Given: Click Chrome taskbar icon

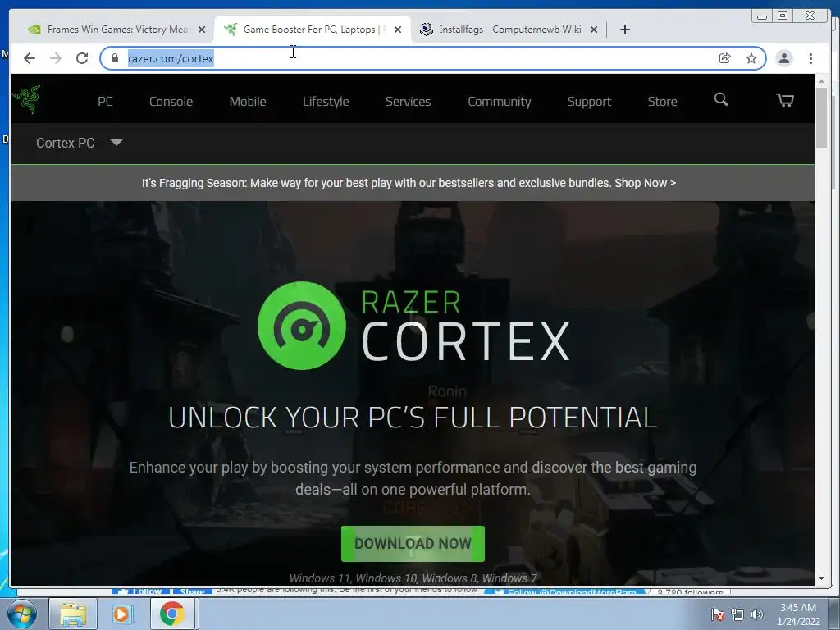Looking at the screenshot, I should coord(171,614).
